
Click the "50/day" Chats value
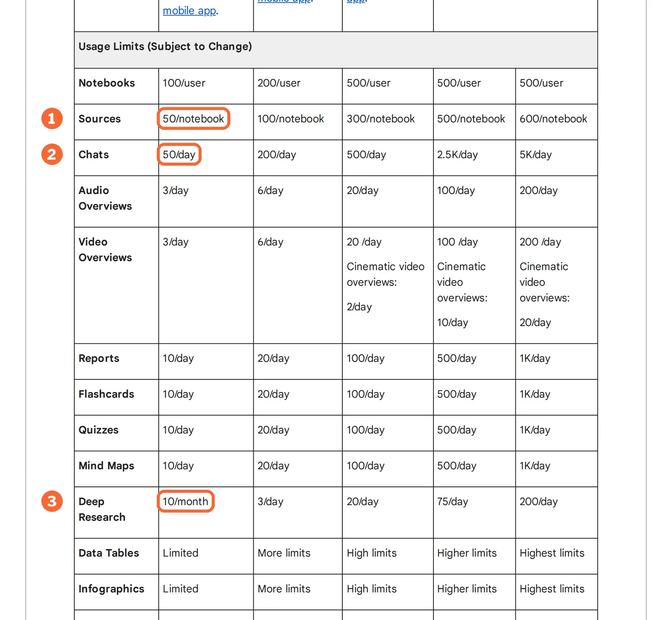(179, 154)
